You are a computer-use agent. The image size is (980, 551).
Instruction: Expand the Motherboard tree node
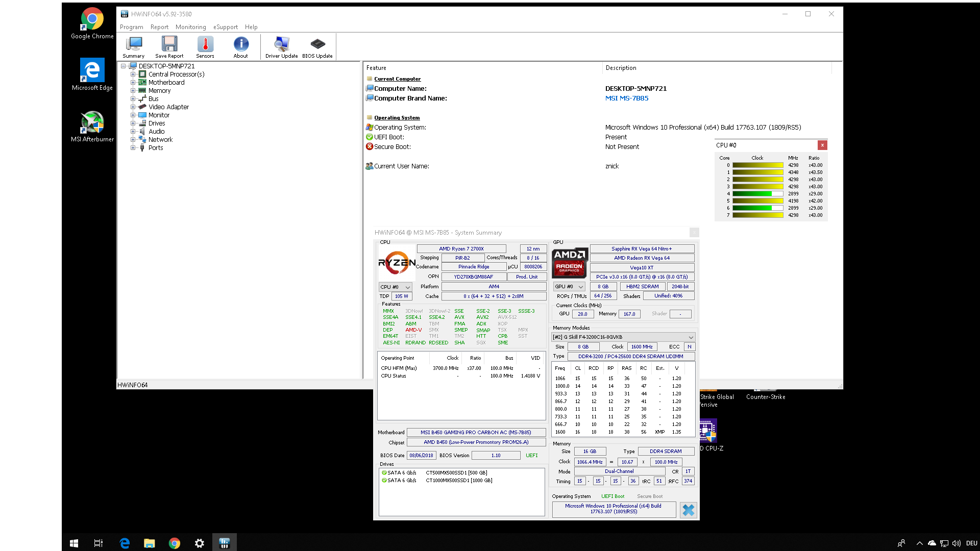[x=133, y=83]
